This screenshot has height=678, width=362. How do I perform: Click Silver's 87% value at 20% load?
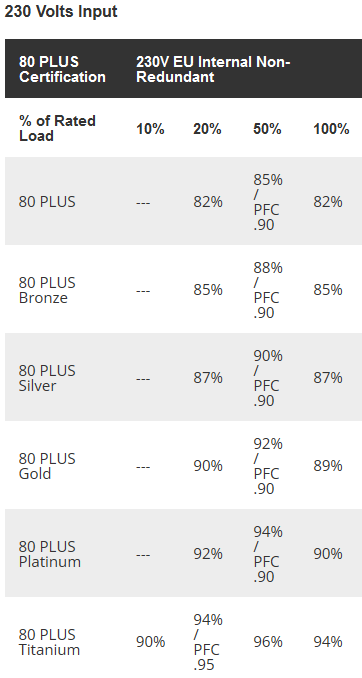point(208,378)
